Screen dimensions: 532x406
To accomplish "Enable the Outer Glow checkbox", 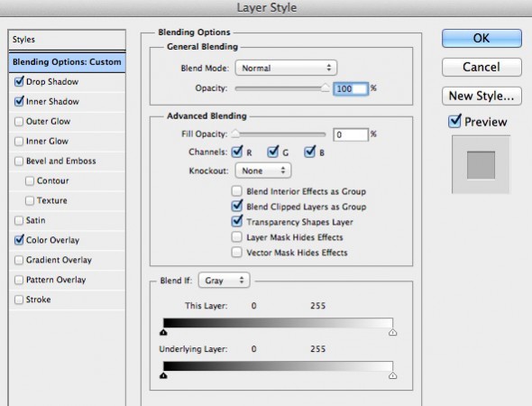I will 19,122.
